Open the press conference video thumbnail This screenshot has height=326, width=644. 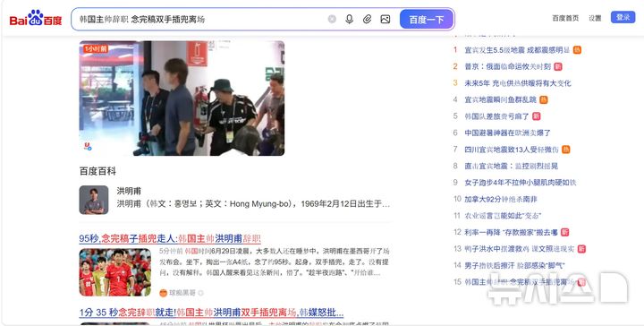click(182, 98)
